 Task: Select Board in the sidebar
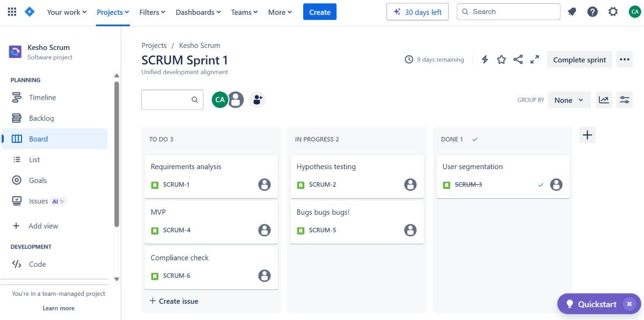55,139
